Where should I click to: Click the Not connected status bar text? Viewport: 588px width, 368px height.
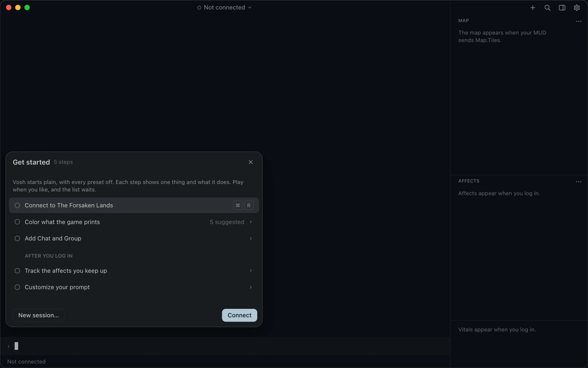[x=26, y=362]
